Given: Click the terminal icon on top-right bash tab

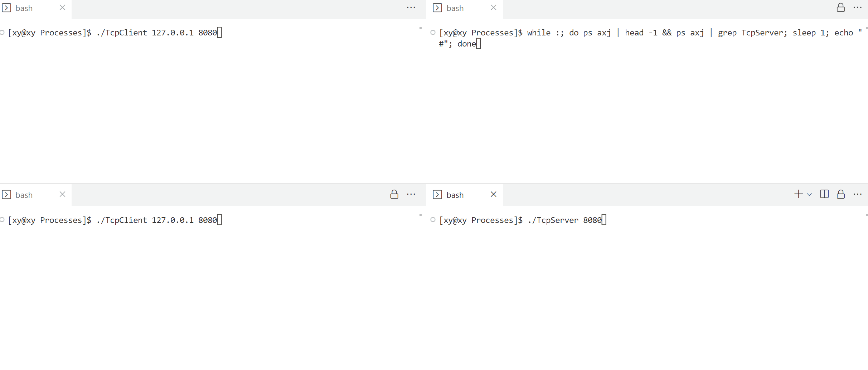Looking at the screenshot, I should click(437, 8).
